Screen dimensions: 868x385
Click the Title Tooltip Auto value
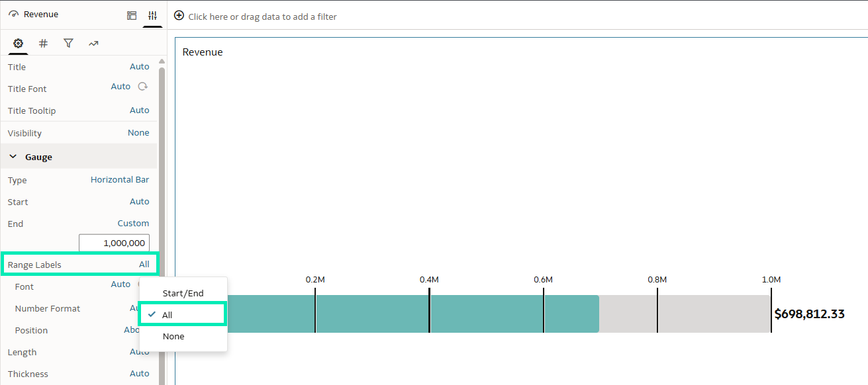[139, 110]
